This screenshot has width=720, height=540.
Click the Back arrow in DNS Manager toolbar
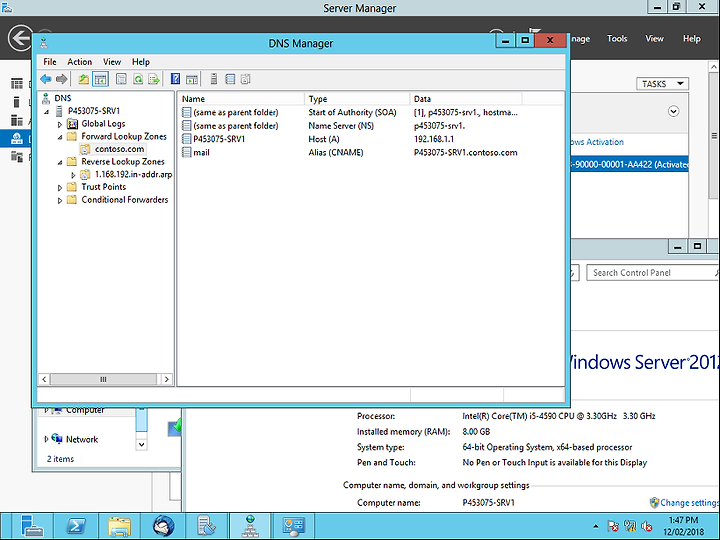click(x=46, y=79)
